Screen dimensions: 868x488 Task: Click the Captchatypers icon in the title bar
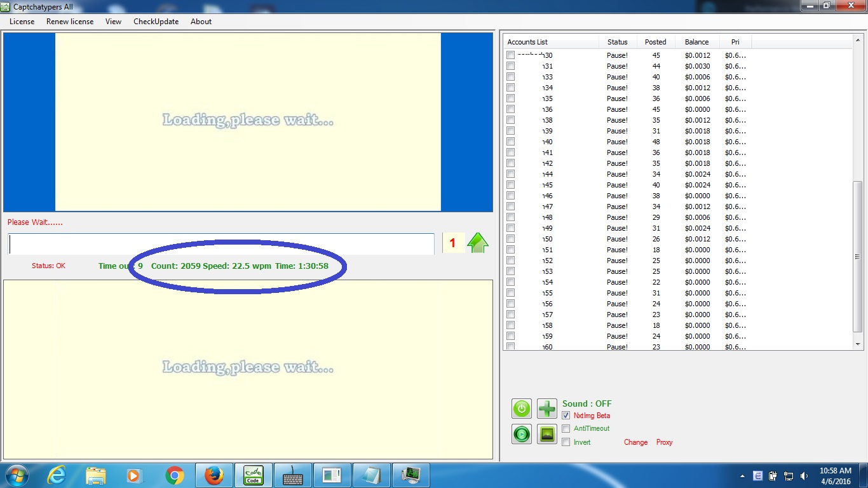coord(6,6)
